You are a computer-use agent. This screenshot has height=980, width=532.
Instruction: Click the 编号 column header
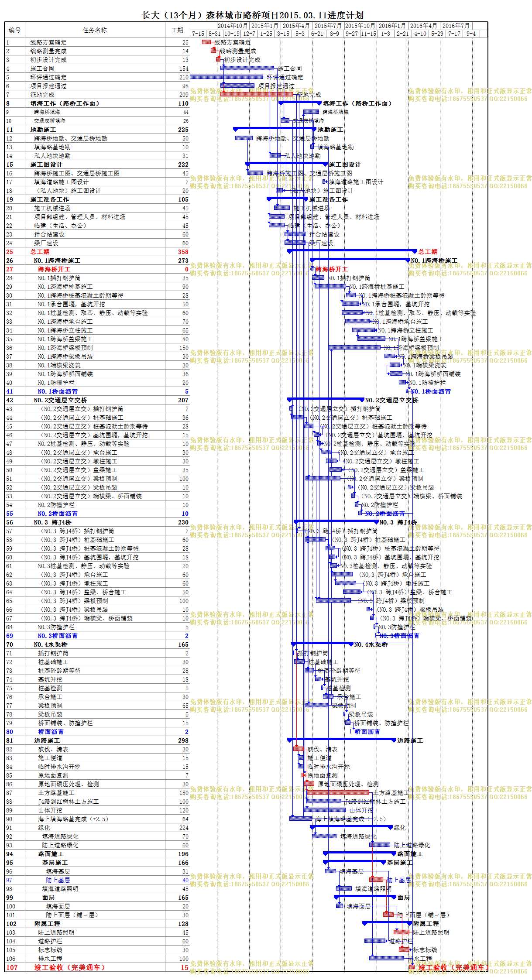[15, 30]
